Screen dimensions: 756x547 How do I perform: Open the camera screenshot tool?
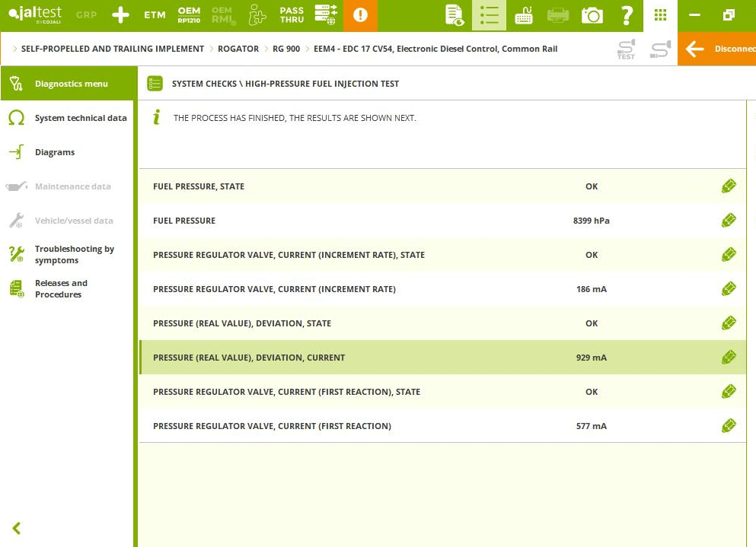592,15
